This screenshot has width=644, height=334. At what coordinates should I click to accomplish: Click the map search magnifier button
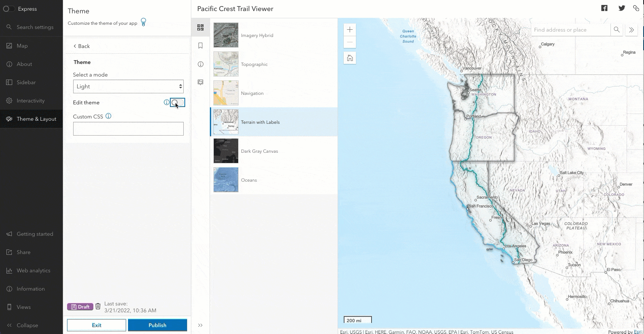617,30
